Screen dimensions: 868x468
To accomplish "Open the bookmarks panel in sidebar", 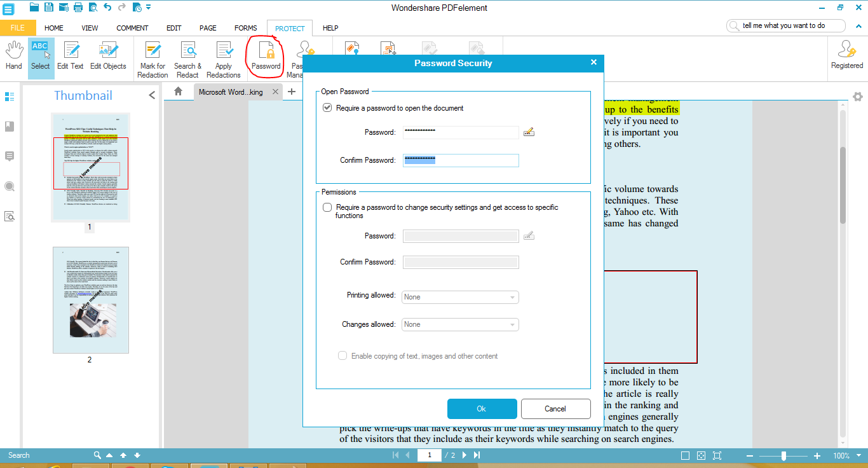I will pyautogui.click(x=10, y=127).
